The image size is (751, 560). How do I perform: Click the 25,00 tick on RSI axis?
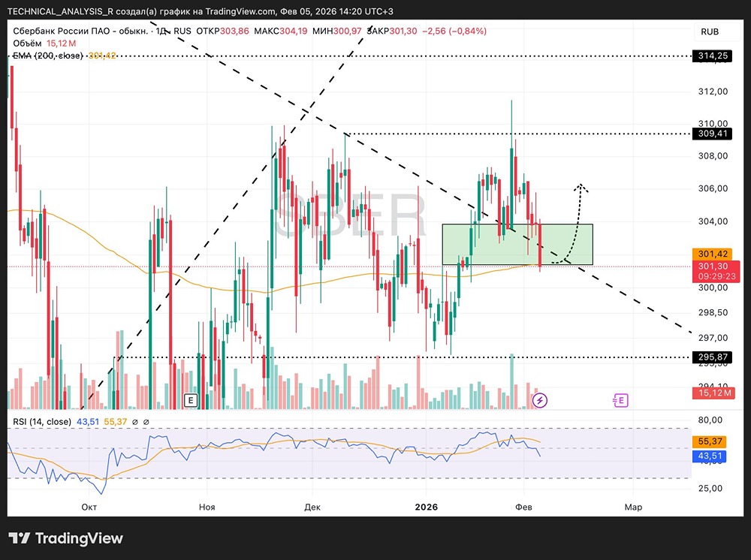click(x=710, y=488)
